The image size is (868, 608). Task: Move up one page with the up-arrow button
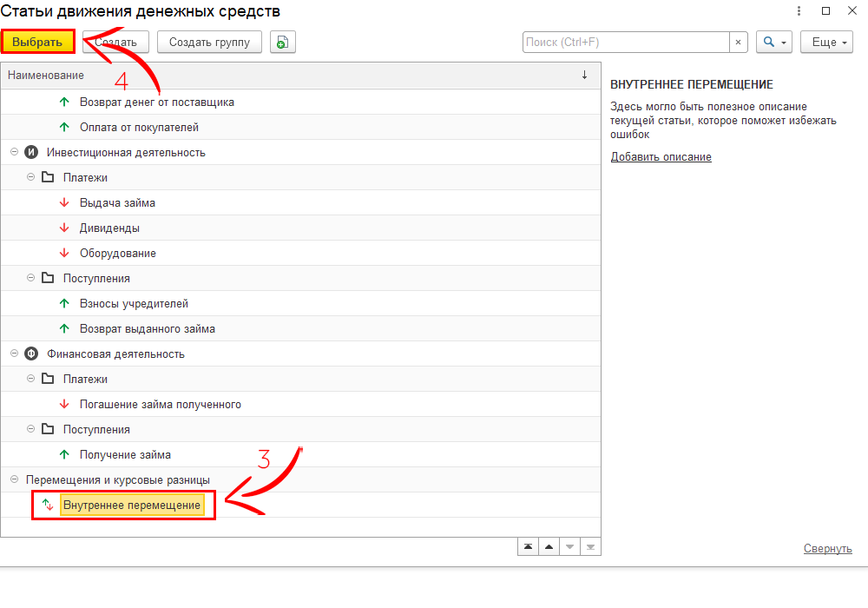[x=549, y=546]
